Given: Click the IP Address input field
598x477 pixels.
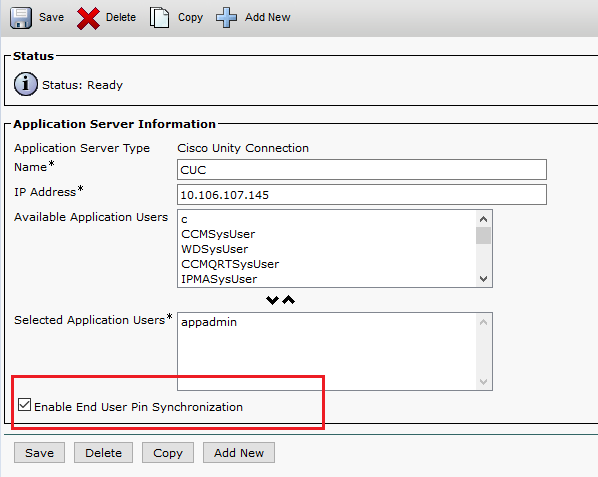Looking at the screenshot, I should click(362, 194).
